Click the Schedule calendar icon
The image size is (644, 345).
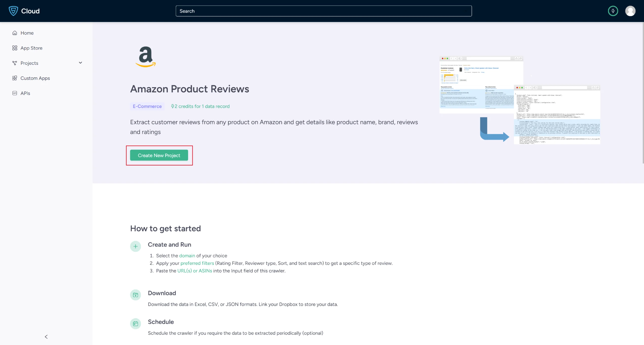click(135, 324)
